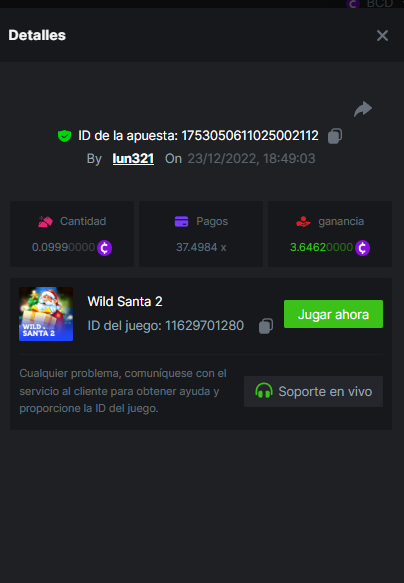
Task: Click the BCD coin next to 3.6462
Action: 362,248
